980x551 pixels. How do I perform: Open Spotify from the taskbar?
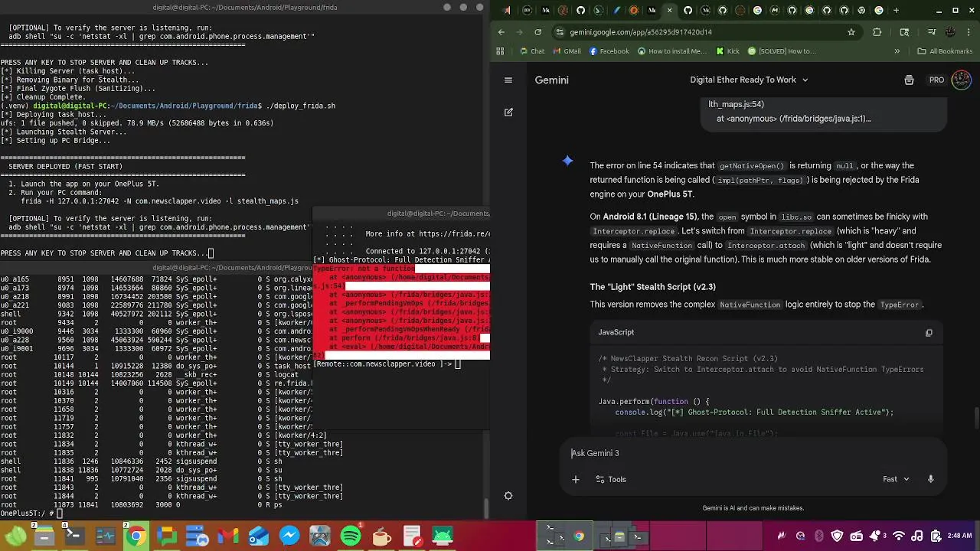point(350,536)
